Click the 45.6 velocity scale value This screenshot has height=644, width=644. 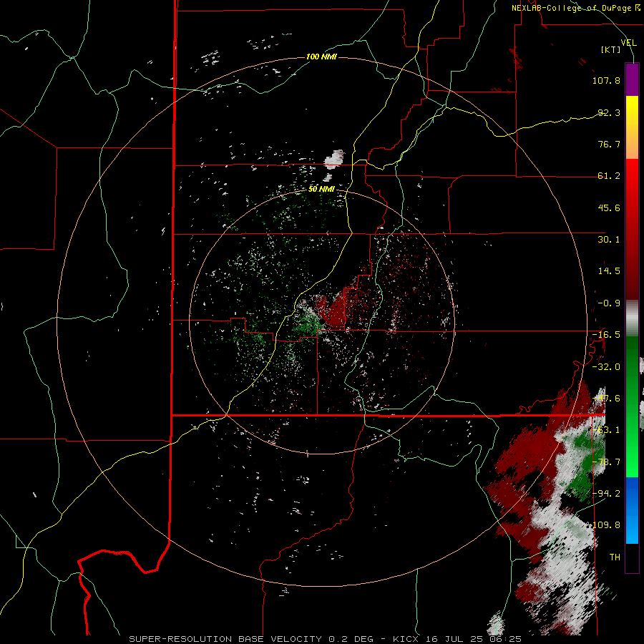609,208
